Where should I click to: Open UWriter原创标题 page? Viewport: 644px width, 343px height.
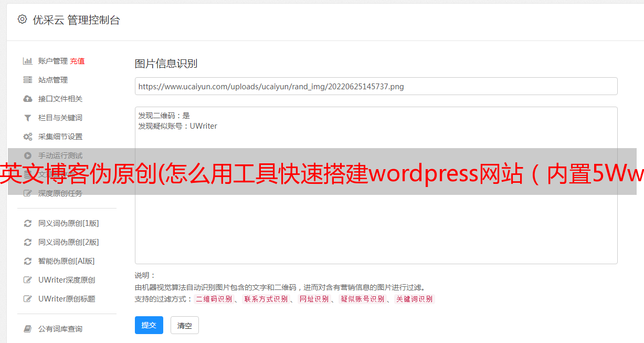point(67,299)
